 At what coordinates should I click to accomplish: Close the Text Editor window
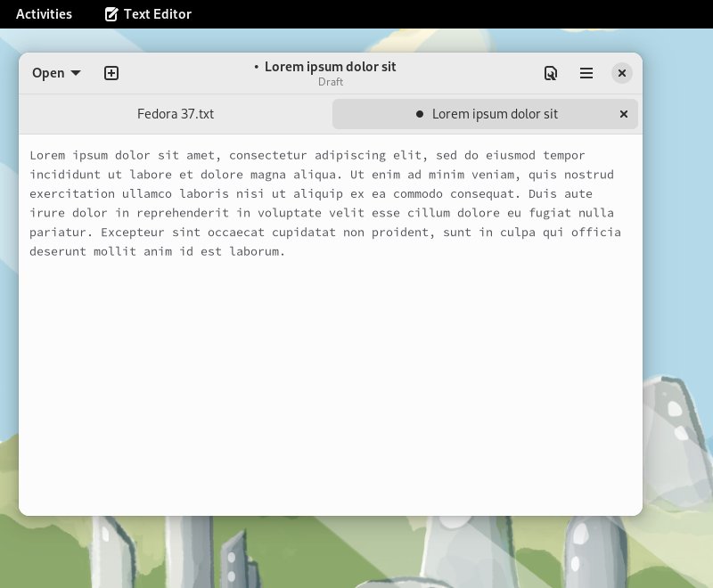click(621, 73)
